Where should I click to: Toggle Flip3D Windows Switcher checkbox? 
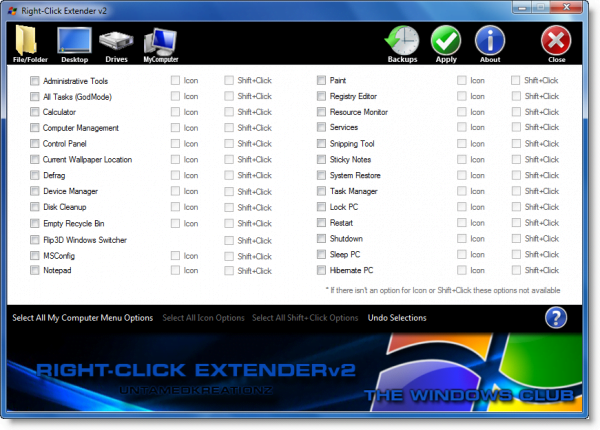(35, 240)
